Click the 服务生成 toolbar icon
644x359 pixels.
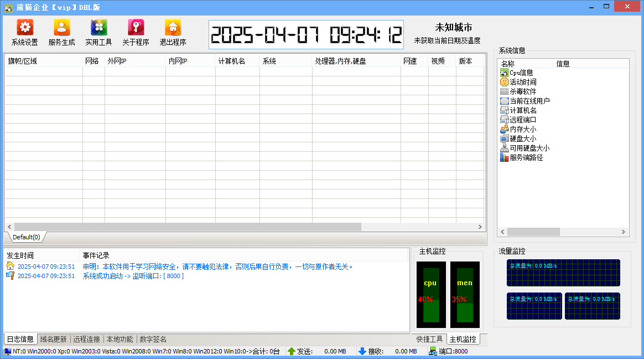61,29
